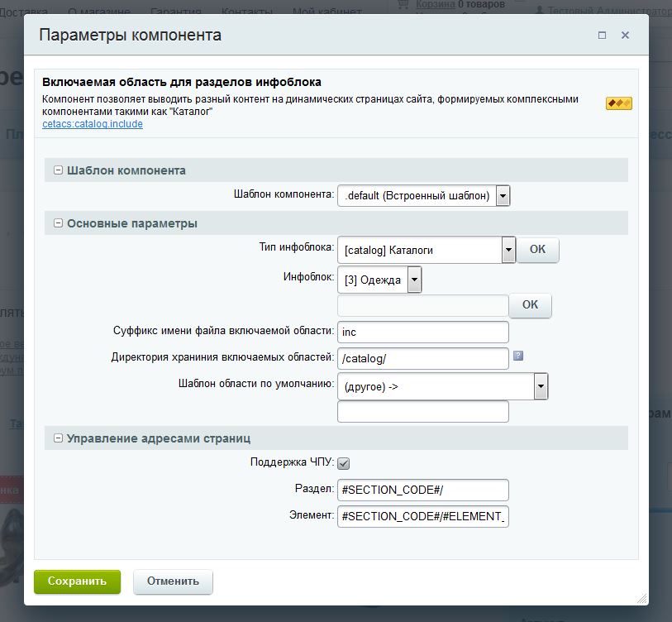The height and width of the screenshot is (622, 672).
Task: Click the help icon next to storage directory field
Action: pyautogui.click(x=520, y=357)
